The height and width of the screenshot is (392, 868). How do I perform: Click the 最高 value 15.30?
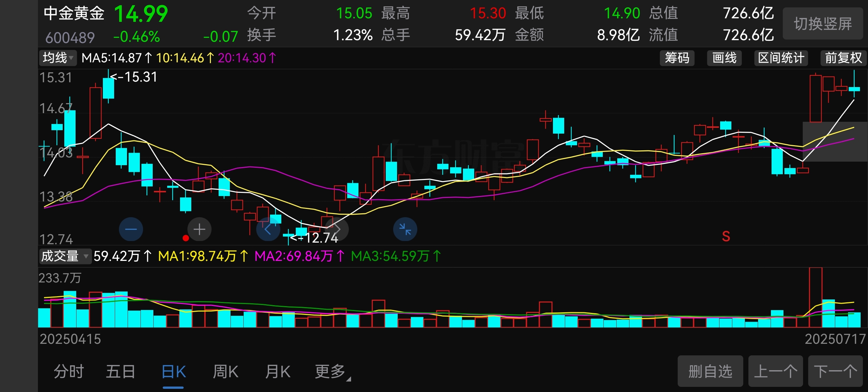[x=488, y=13]
